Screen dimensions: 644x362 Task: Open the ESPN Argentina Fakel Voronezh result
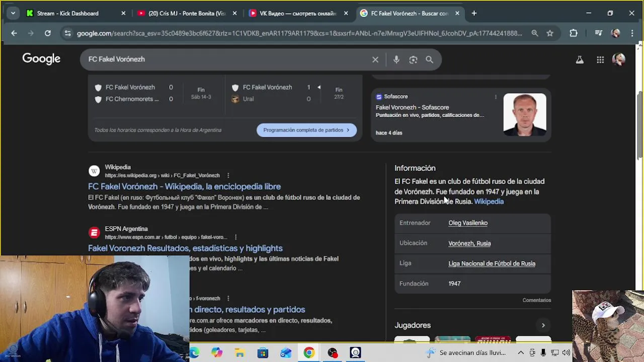(185, 248)
